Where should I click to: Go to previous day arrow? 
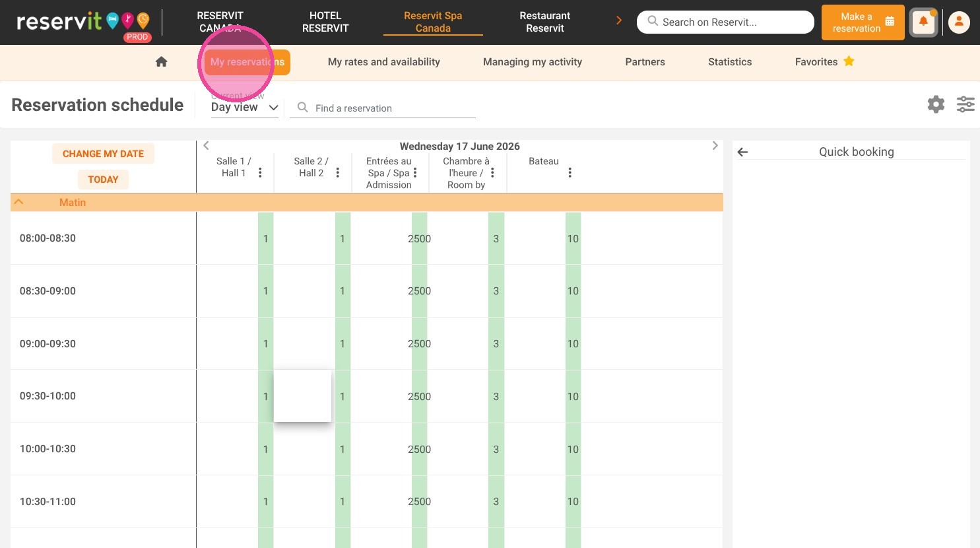coord(206,146)
